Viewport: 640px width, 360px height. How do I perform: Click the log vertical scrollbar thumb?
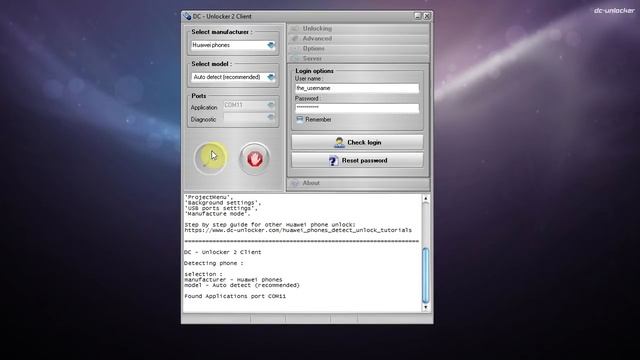click(x=426, y=276)
